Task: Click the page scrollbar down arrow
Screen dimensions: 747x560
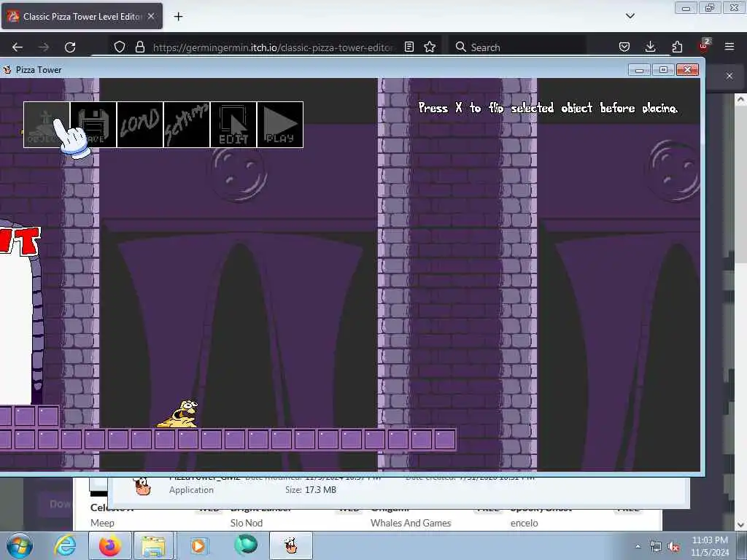Action: (740, 525)
